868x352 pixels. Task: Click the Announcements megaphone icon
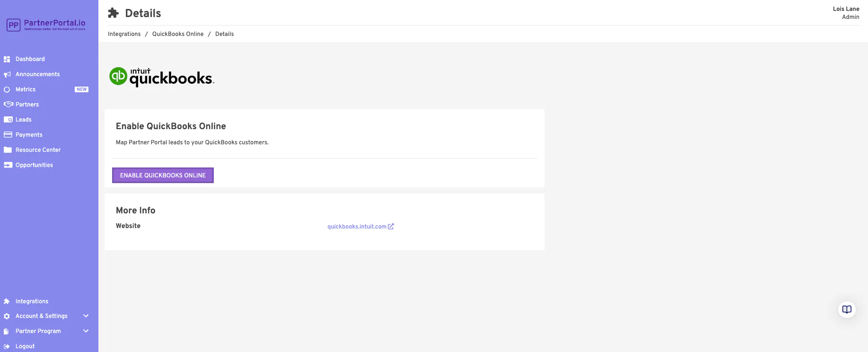click(7, 74)
